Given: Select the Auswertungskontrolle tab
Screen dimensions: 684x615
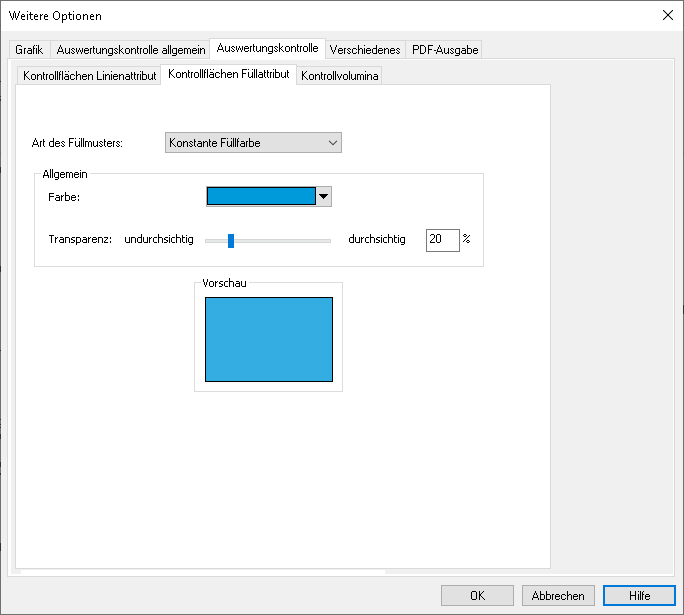Looking at the screenshot, I should click(267, 48).
